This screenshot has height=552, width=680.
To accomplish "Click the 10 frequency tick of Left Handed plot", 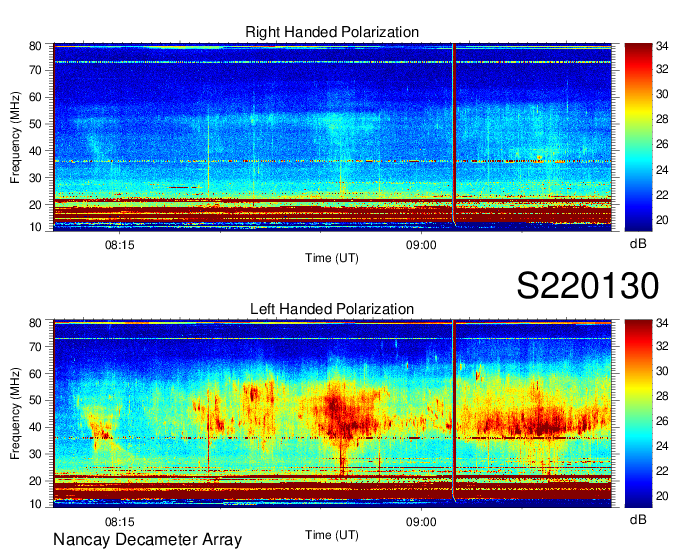I will pyautogui.click(x=35, y=504).
